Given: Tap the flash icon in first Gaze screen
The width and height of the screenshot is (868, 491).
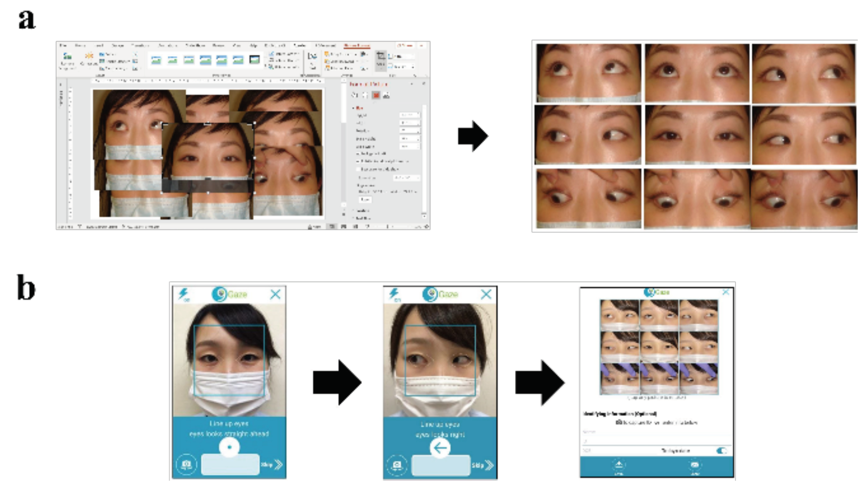Looking at the screenshot, I should click(x=183, y=294).
